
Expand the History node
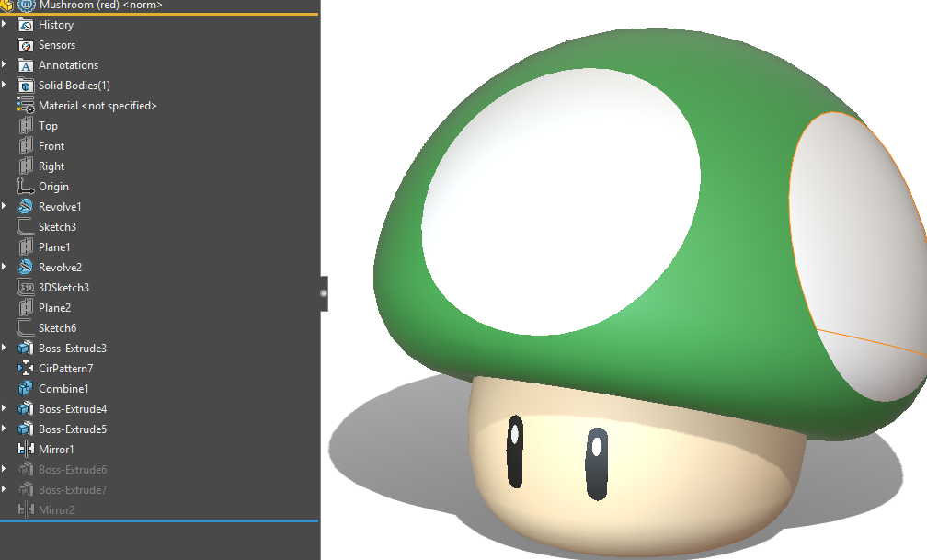(x=4, y=24)
